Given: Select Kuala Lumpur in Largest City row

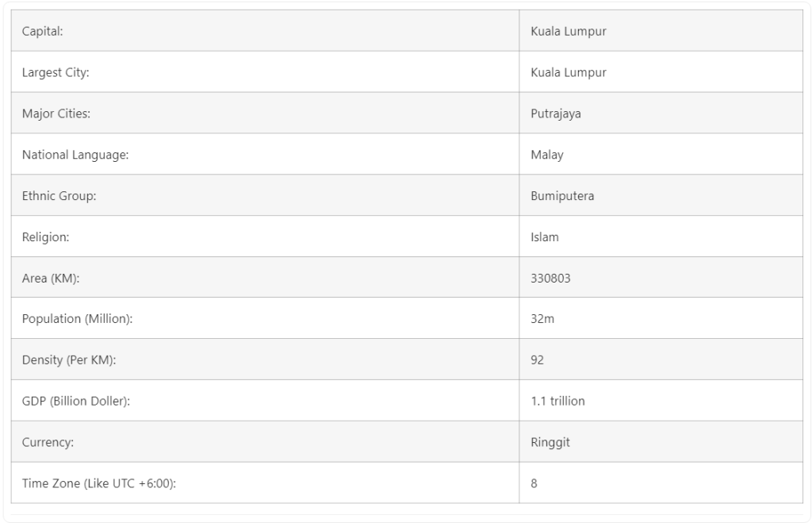Looking at the screenshot, I should pyautogui.click(x=568, y=72).
